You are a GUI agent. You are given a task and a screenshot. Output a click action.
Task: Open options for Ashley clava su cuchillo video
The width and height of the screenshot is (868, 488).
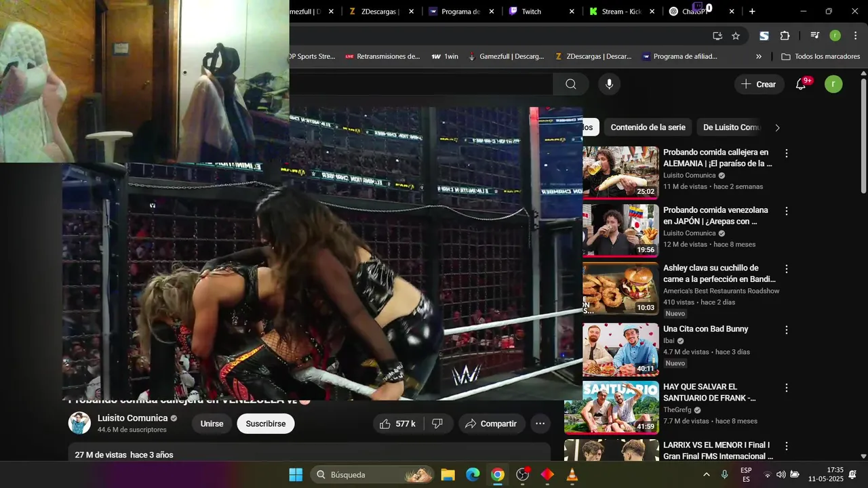pos(787,269)
